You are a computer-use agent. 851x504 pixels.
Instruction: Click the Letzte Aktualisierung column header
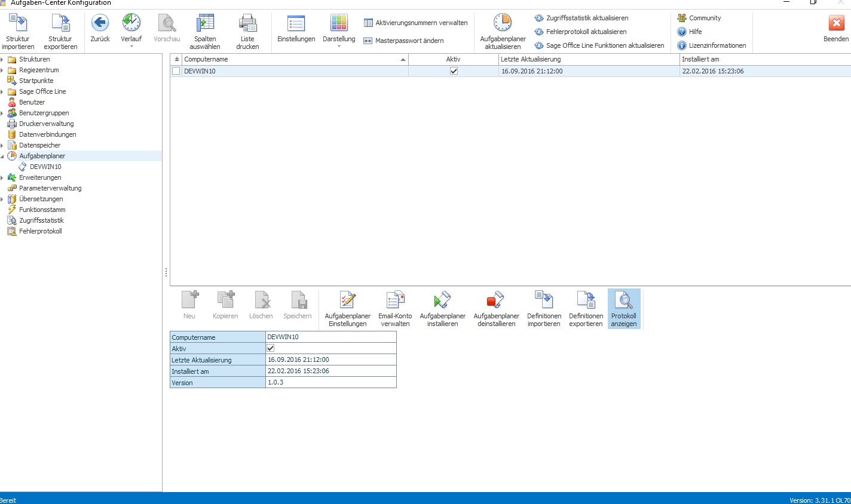click(x=589, y=59)
